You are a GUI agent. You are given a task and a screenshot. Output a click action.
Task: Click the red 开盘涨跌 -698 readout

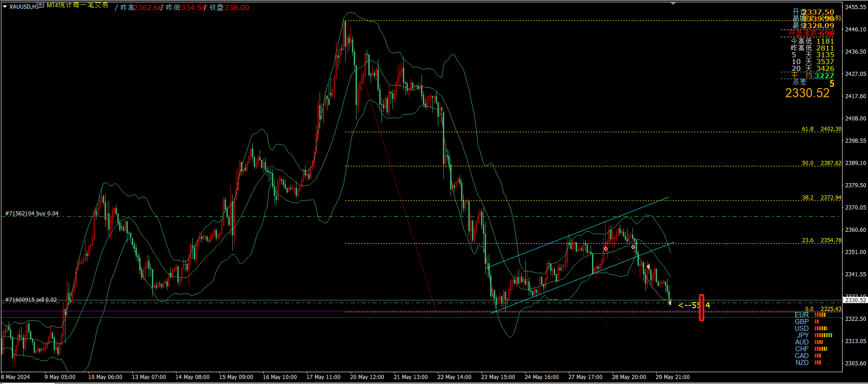(812, 34)
